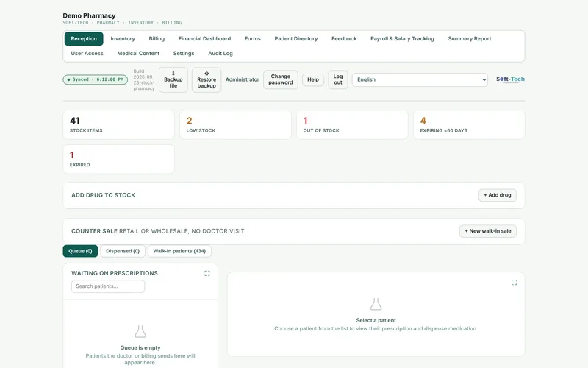Open the Patient Directory tab
588x368 pixels.
(296, 39)
